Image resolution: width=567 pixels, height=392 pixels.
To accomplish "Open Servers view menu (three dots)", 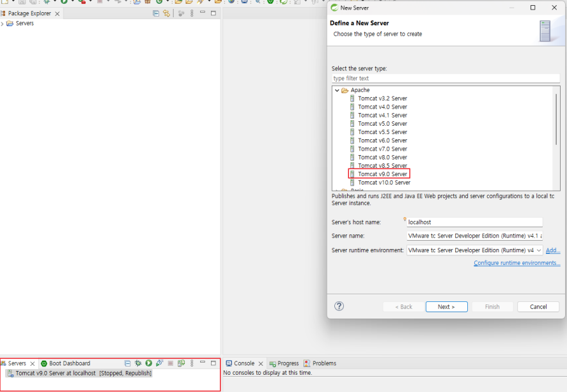I will pos(192,363).
